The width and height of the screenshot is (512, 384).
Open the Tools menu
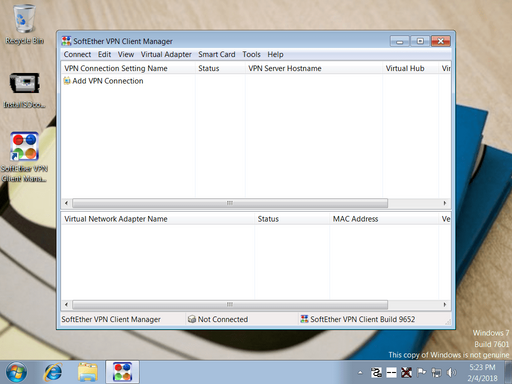tap(251, 54)
